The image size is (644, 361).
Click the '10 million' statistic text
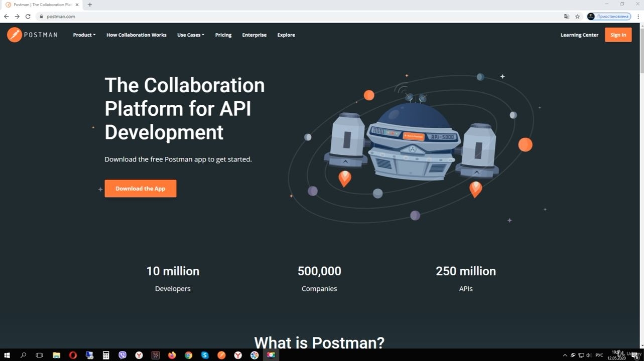click(x=173, y=271)
